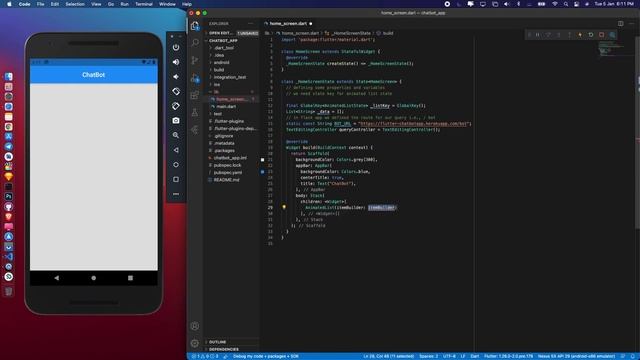Click the Colors.grey swatch on line 21
640x360 pixels.
point(262,160)
